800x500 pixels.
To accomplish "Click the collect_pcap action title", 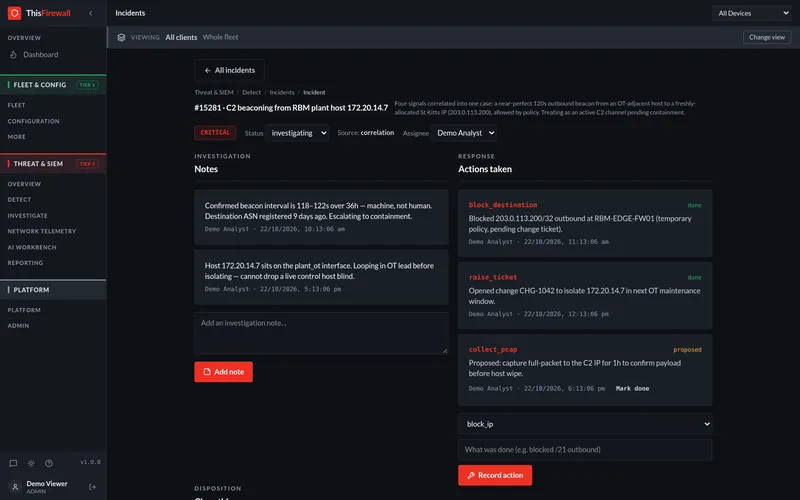I will click(492, 350).
